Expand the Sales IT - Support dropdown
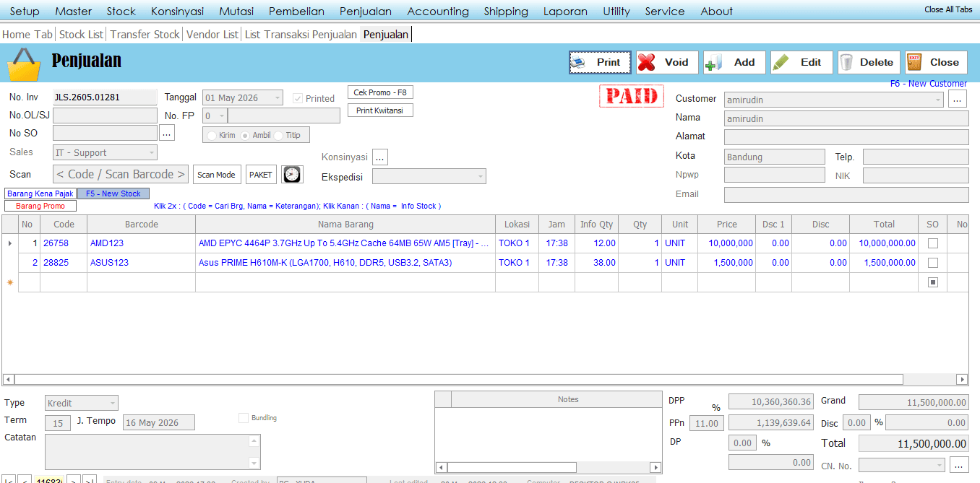This screenshot has height=483, width=980. click(152, 152)
